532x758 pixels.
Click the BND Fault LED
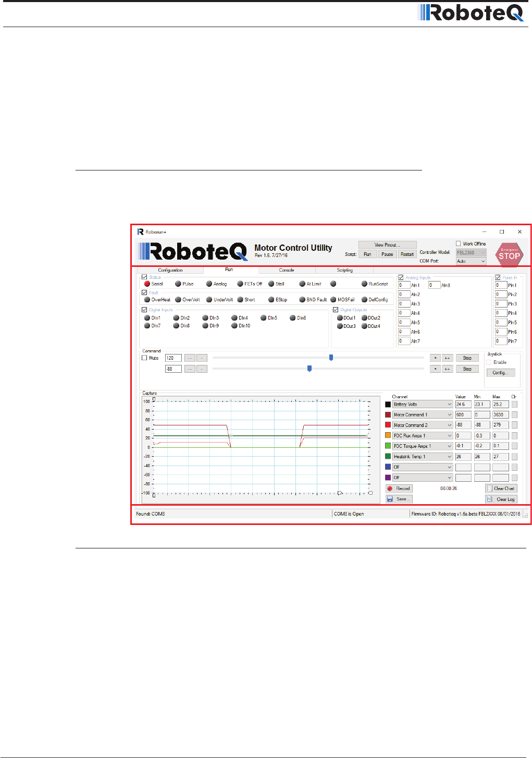click(302, 300)
